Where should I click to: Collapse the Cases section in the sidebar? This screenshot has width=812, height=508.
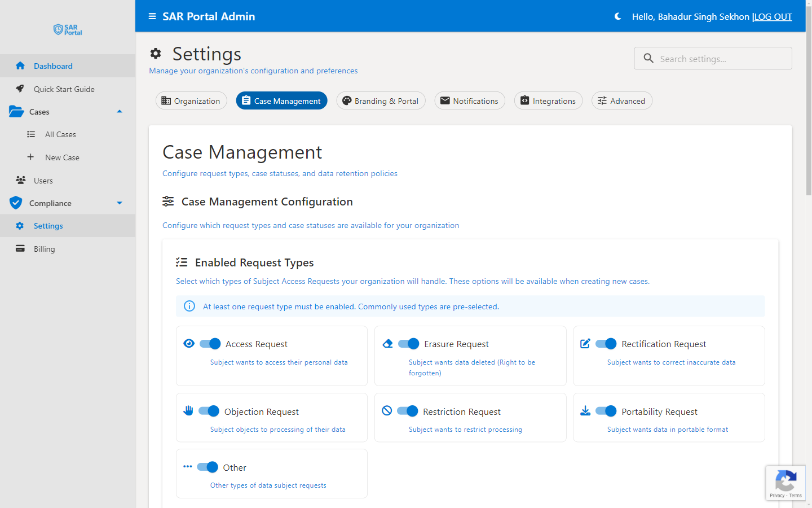[x=120, y=111]
